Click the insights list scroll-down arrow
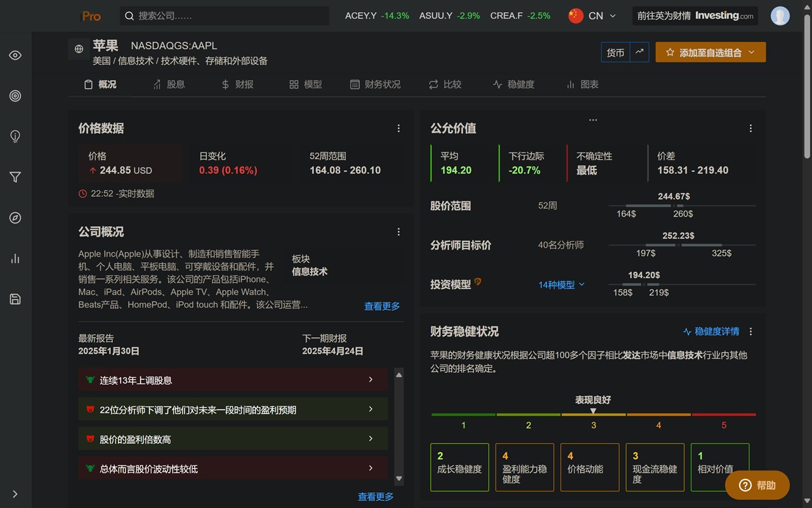Viewport: 812px width, 508px height. (399, 479)
